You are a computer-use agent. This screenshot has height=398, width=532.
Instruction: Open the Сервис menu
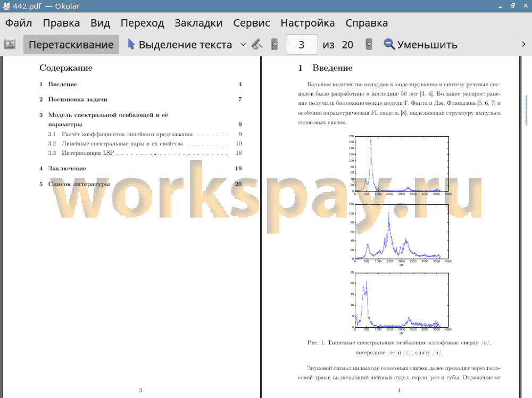pyautogui.click(x=252, y=23)
